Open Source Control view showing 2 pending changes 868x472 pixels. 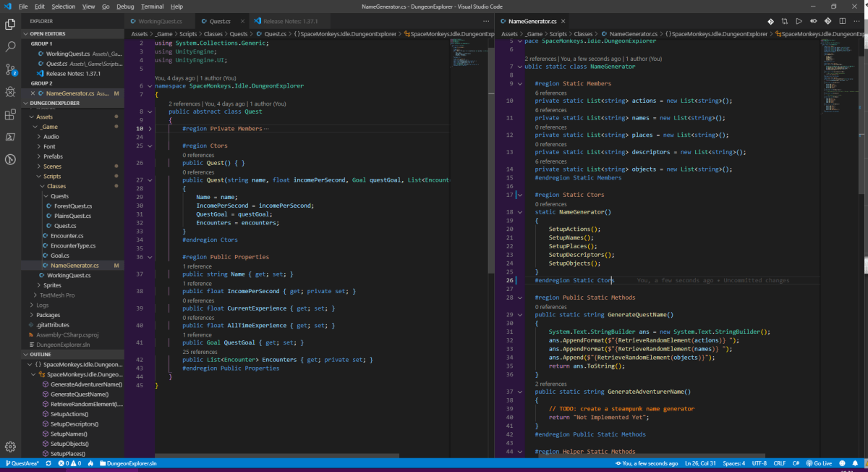[x=10, y=70]
